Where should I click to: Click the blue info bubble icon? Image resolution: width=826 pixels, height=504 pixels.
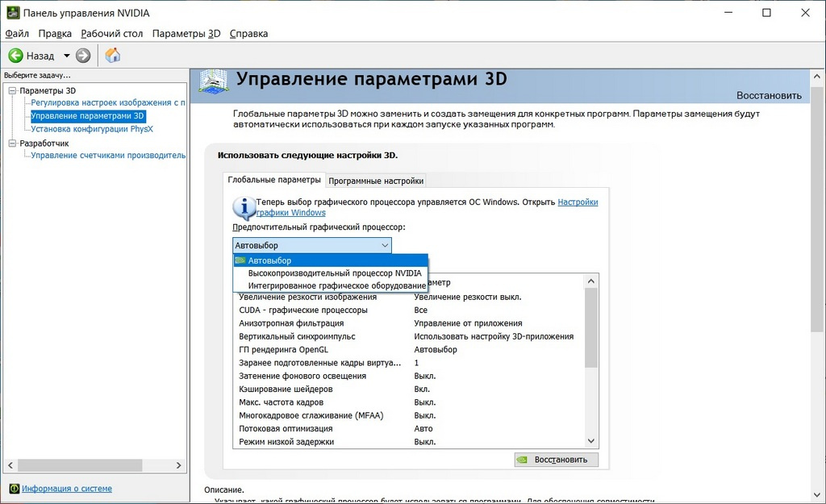(244, 208)
